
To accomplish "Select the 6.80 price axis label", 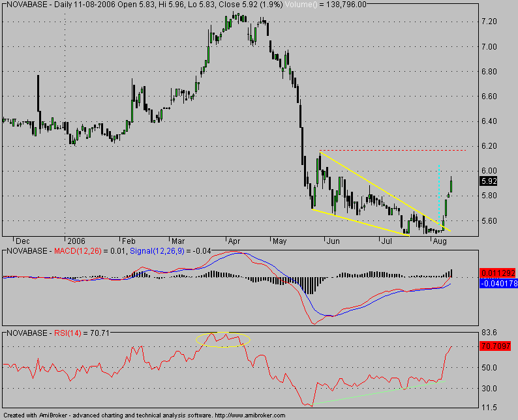I will pyautogui.click(x=489, y=72).
